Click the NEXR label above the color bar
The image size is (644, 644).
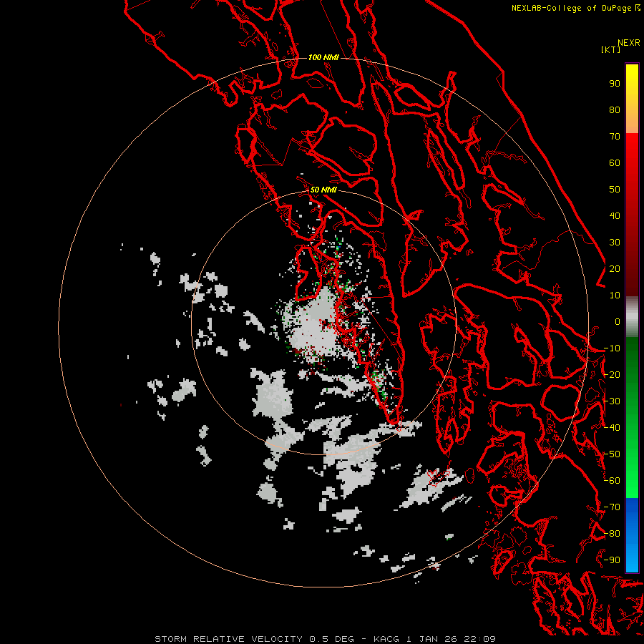point(628,43)
